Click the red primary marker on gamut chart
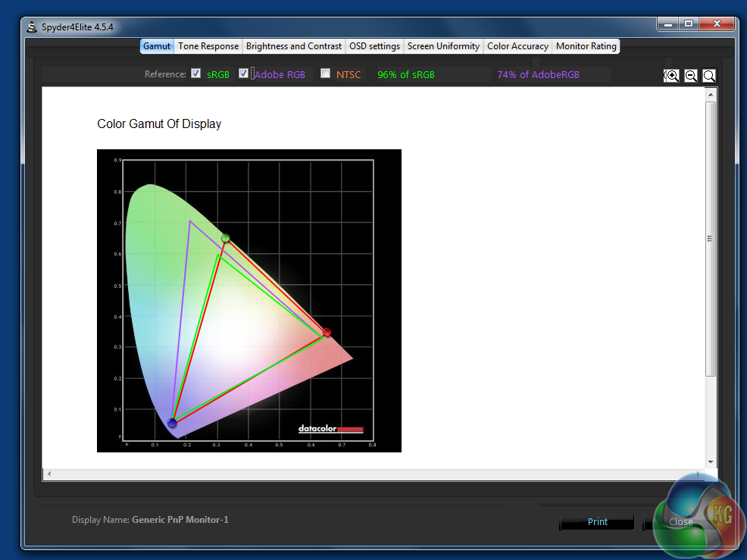This screenshot has width=747, height=560. [327, 332]
